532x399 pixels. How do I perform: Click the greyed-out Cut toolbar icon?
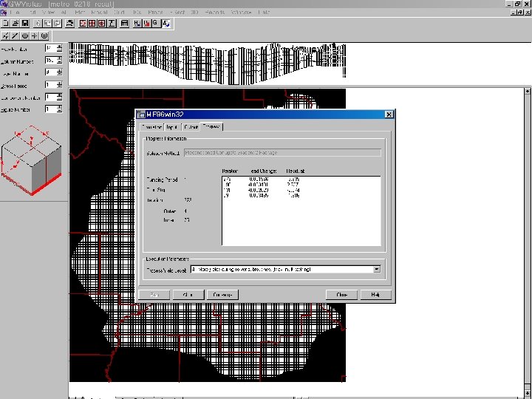click(38, 24)
